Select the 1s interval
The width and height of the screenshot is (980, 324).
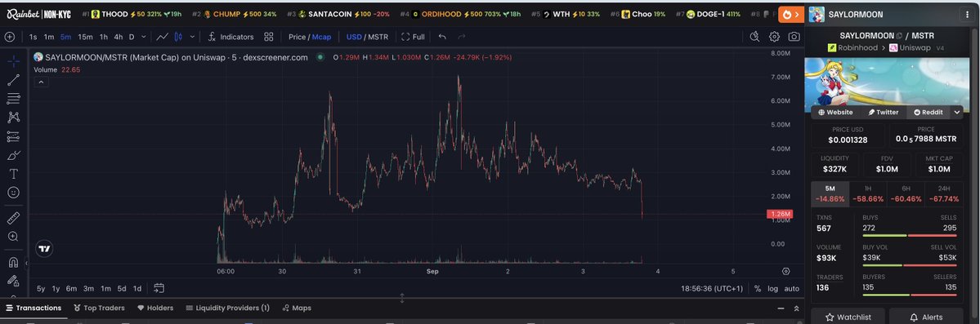34,37
